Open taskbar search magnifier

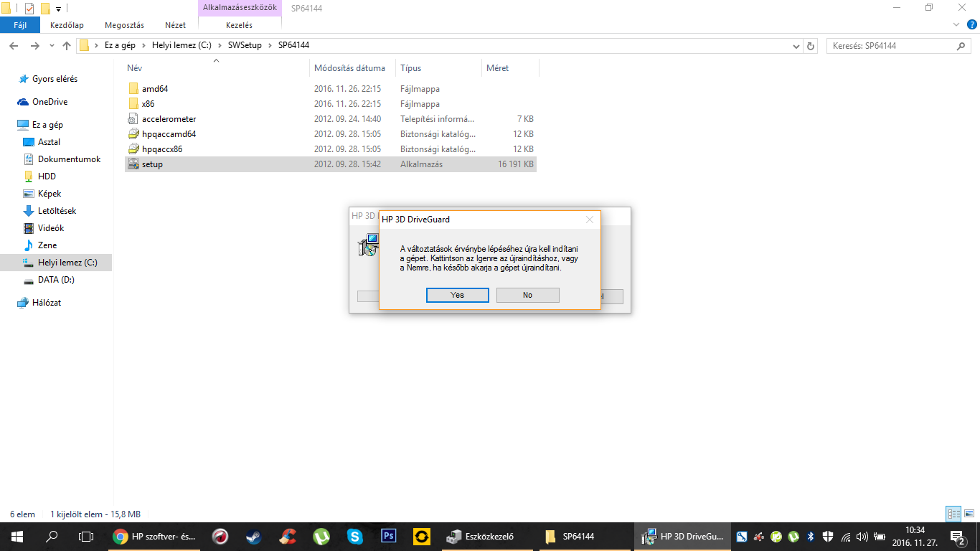52,537
